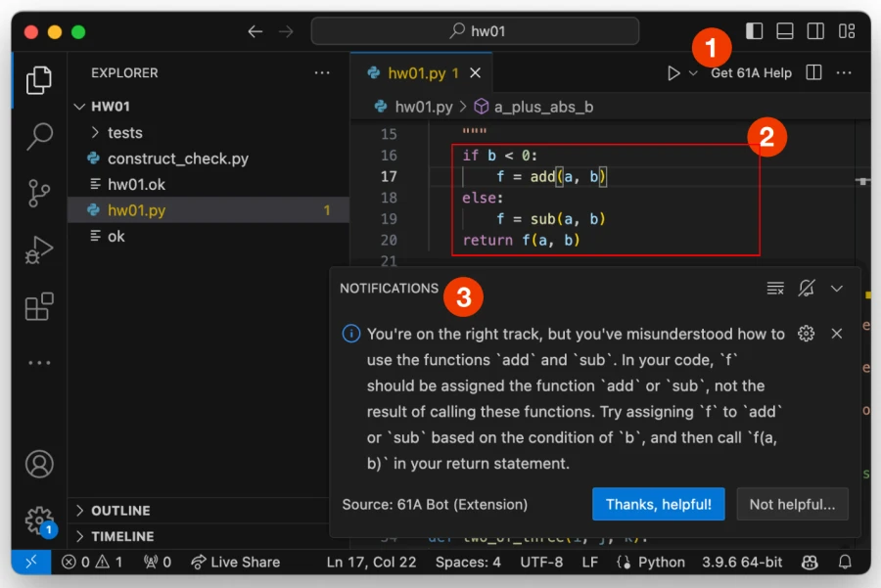Toggle the secondary side bar
The height and width of the screenshot is (588, 881).
pos(814,30)
